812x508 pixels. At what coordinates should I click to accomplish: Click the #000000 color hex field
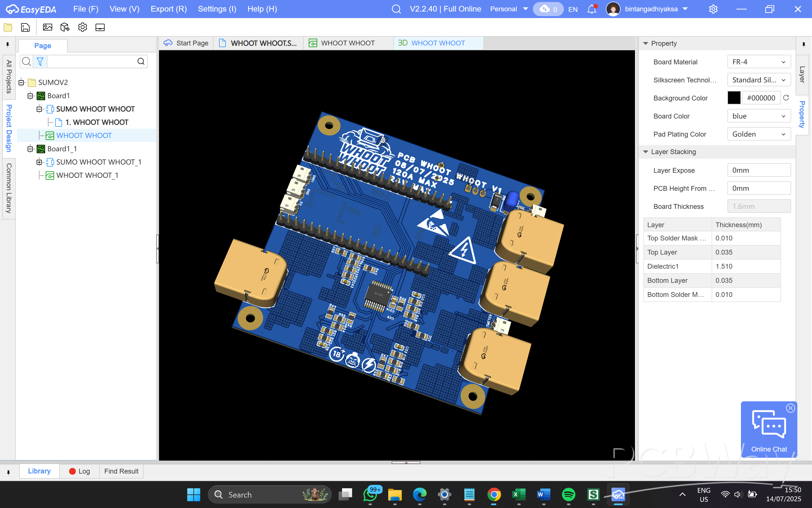pyautogui.click(x=761, y=98)
